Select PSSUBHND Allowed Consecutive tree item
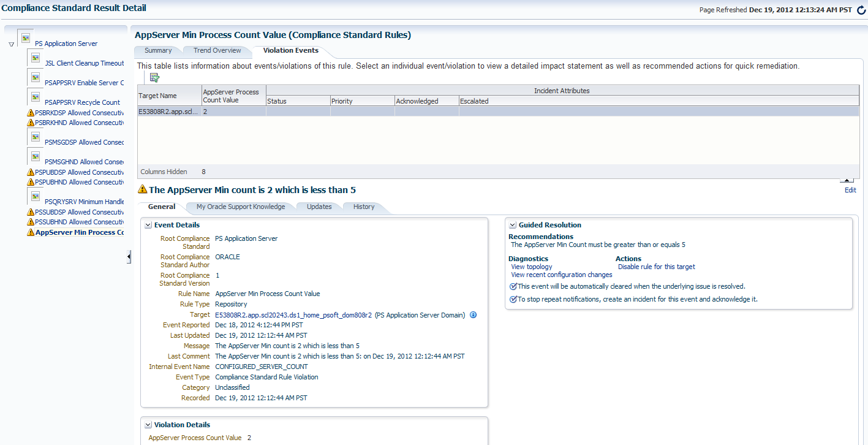The height and width of the screenshot is (445, 868). pyautogui.click(x=80, y=222)
